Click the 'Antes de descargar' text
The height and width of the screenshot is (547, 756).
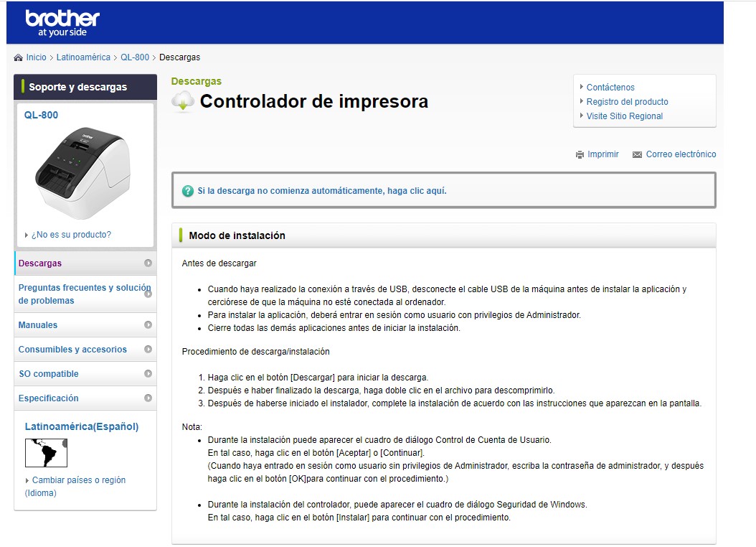coord(219,263)
